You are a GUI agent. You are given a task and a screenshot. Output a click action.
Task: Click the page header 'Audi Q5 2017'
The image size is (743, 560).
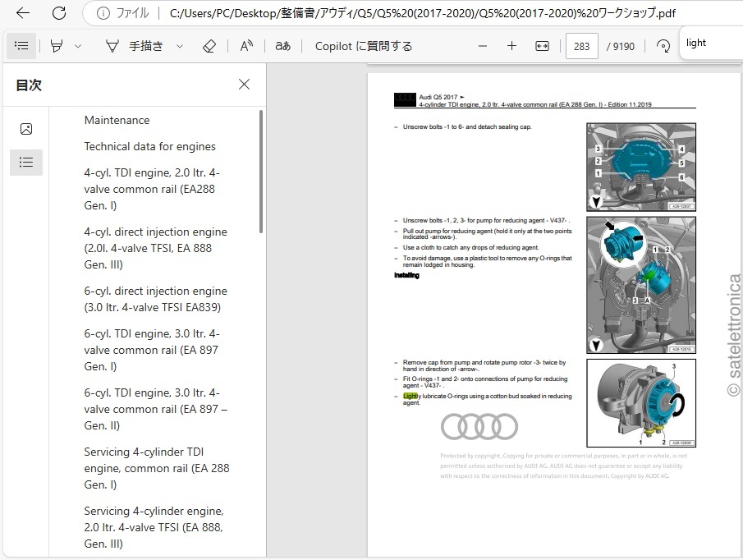pyautogui.click(x=438, y=97)
